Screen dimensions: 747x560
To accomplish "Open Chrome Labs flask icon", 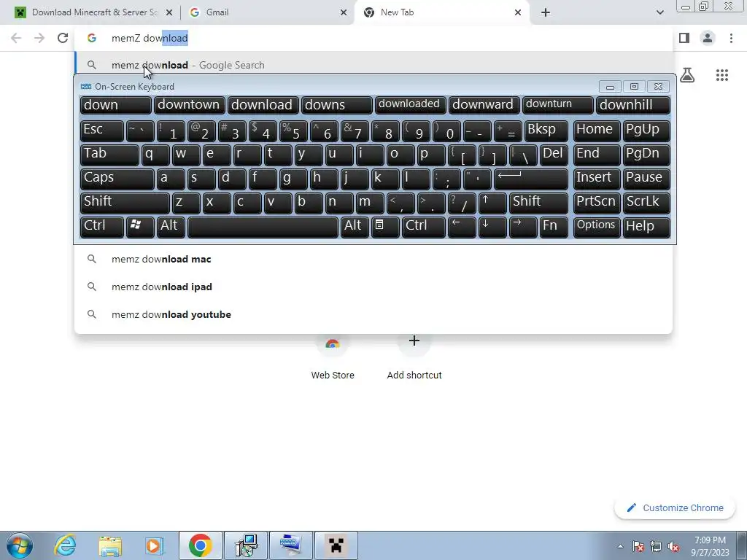I will pos(687,75).
